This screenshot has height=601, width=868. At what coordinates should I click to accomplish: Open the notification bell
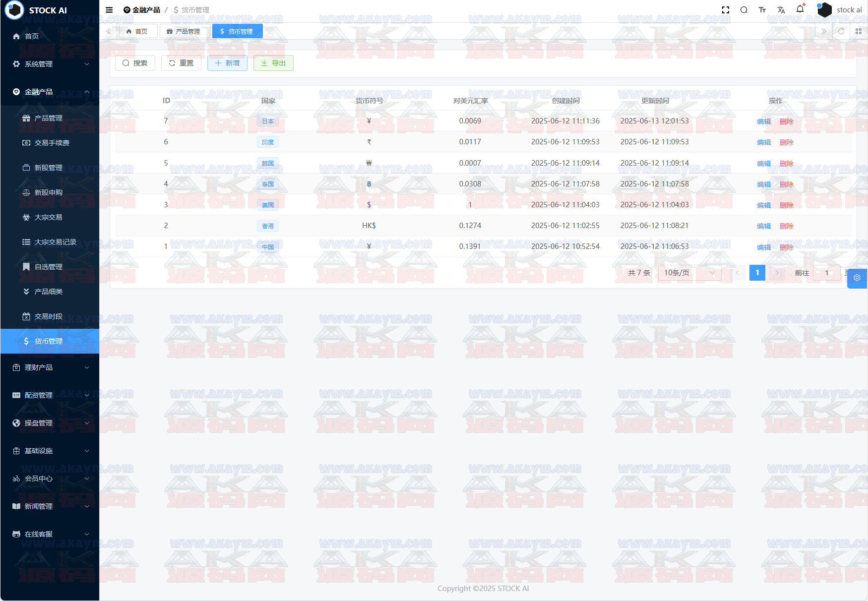click(800, 9)
